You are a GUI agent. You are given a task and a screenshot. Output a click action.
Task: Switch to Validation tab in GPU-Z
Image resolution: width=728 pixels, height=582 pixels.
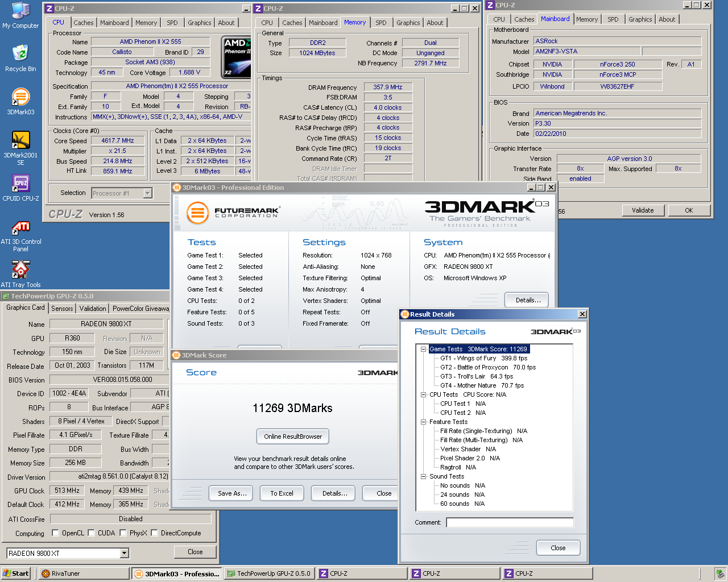93,309
